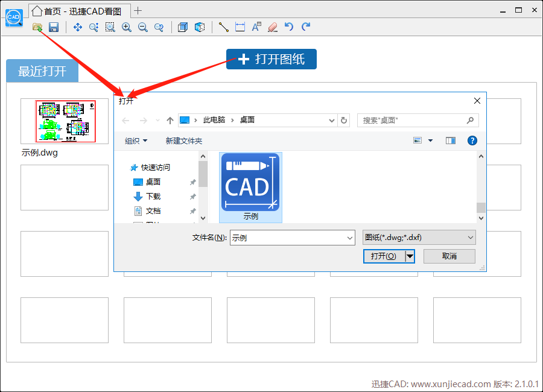543x392 pixels.
Task: Switch to 3D wireframe cube view
Action: [x=183, y=27]
